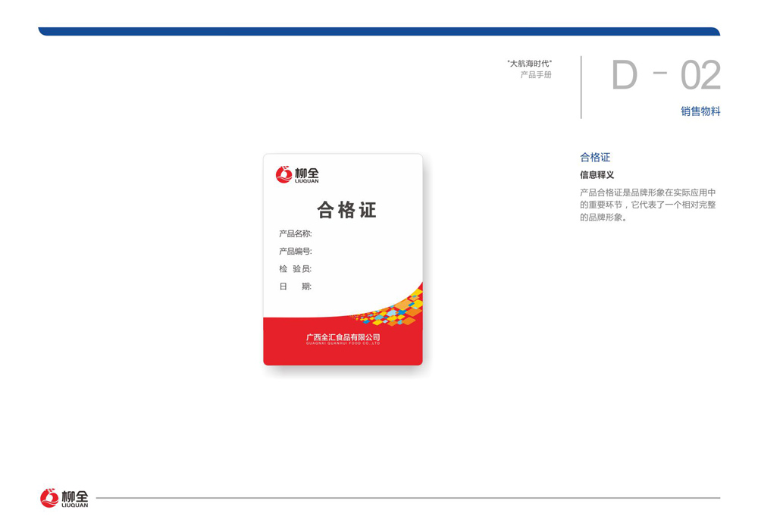This screenshot has width=758, height=532.
Task: Open the 销售物料 section label
Action: 700,111
